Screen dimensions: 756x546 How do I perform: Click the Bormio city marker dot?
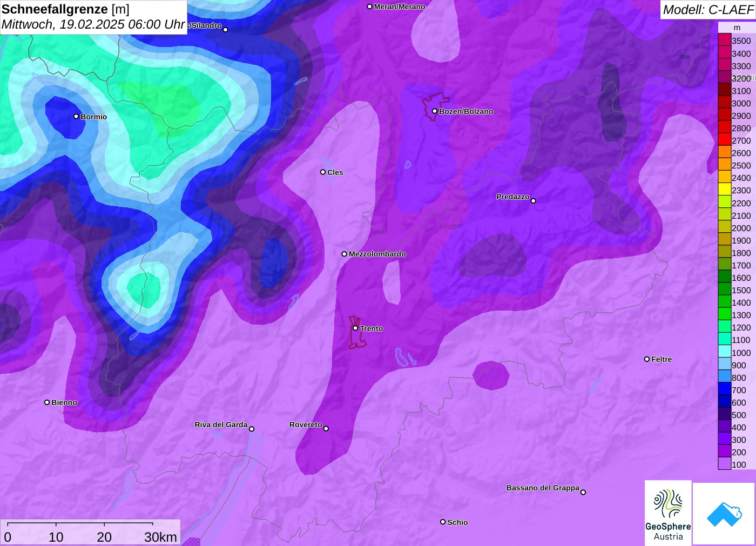point(76,116)
